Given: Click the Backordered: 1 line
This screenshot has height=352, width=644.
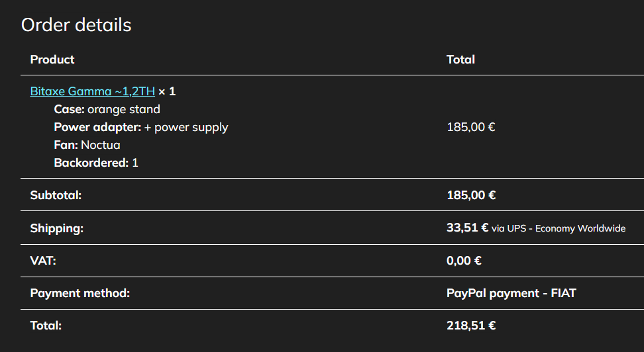Looking at the screenshot, I should coord(96,163).
